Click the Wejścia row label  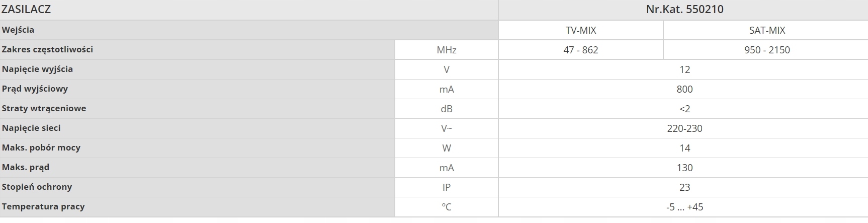tap(18, 30)
